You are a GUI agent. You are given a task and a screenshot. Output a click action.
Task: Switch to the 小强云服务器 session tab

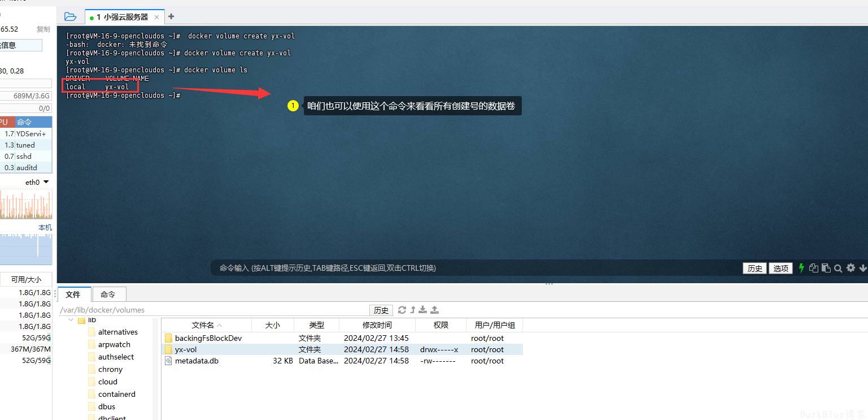125,17
